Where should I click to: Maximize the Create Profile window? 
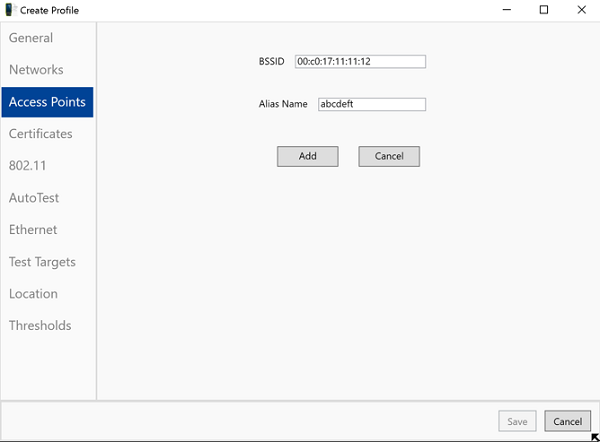point(544,10)
